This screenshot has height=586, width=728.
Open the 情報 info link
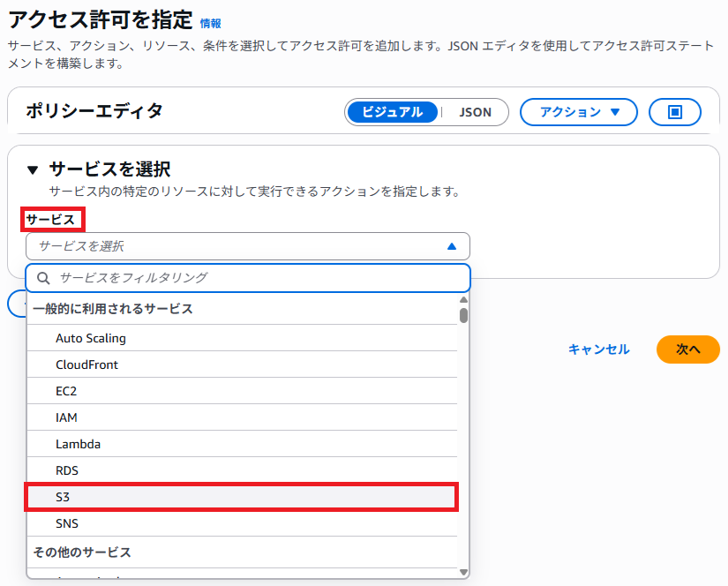(x=211, y=24)
